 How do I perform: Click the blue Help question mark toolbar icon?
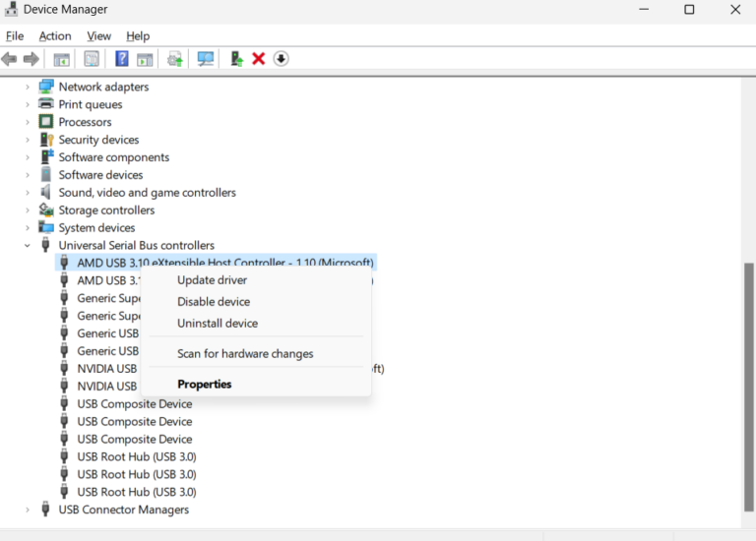(x=122, y=59)
